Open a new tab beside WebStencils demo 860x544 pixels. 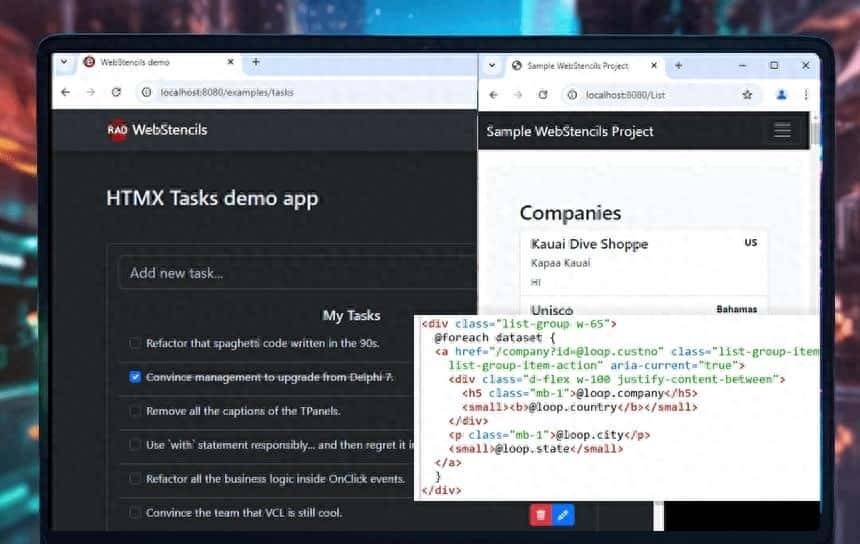point(256,62)
